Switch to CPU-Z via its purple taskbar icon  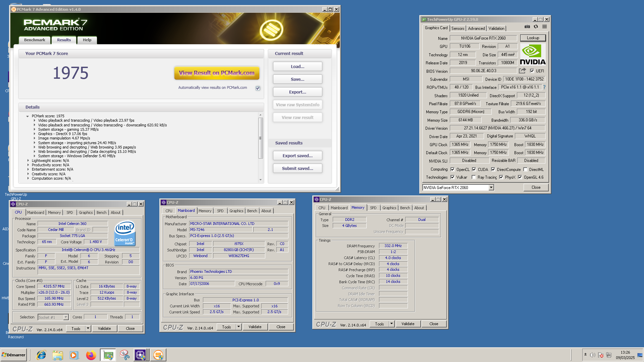[140, 355]
